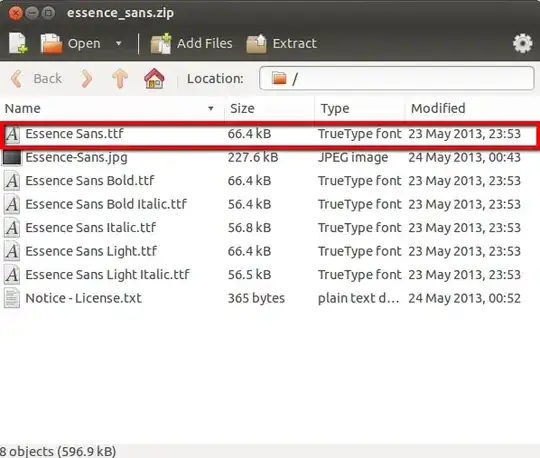The width and height of the screenshot is (540, 458).
Task: Go back with the Back arrow
Action: pos(37,79)
